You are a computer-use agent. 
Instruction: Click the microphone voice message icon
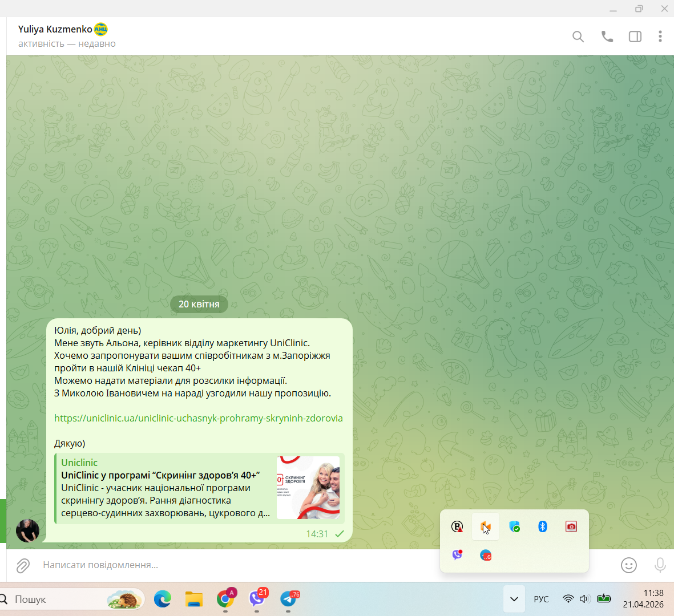(660, 565)
